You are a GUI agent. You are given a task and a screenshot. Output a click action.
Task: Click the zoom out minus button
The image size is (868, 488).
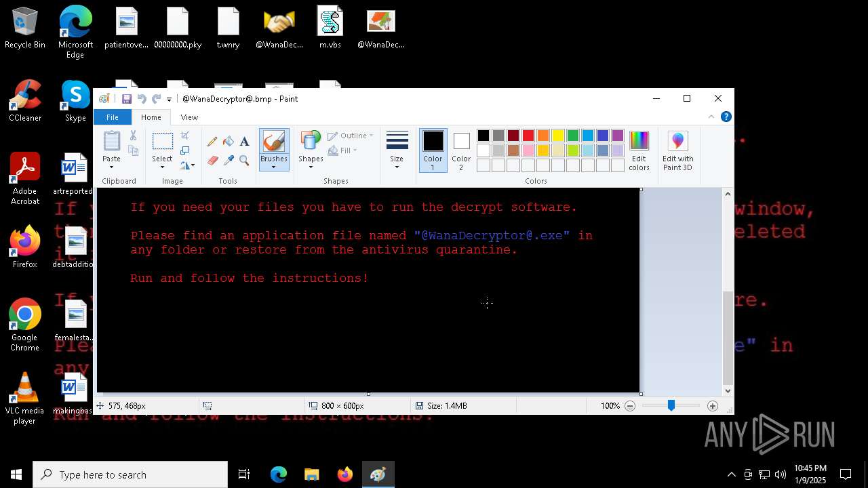(x=630, y=406)
